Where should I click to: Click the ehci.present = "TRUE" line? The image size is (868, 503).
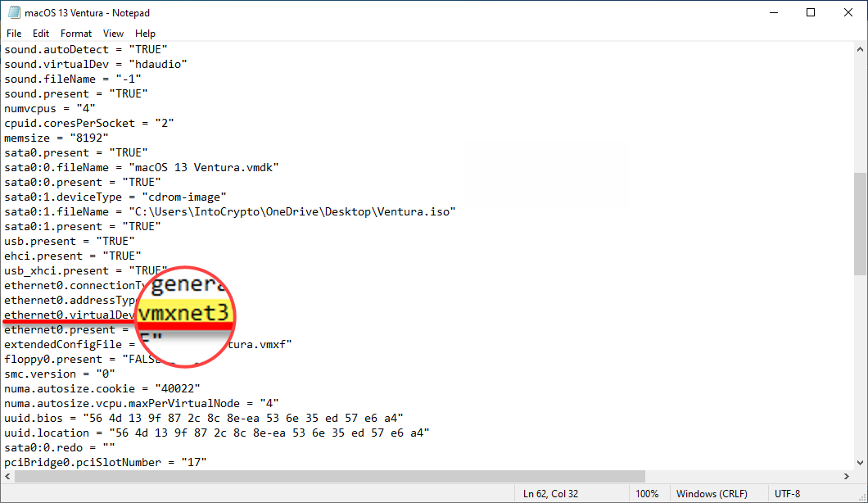coord(73,256)
